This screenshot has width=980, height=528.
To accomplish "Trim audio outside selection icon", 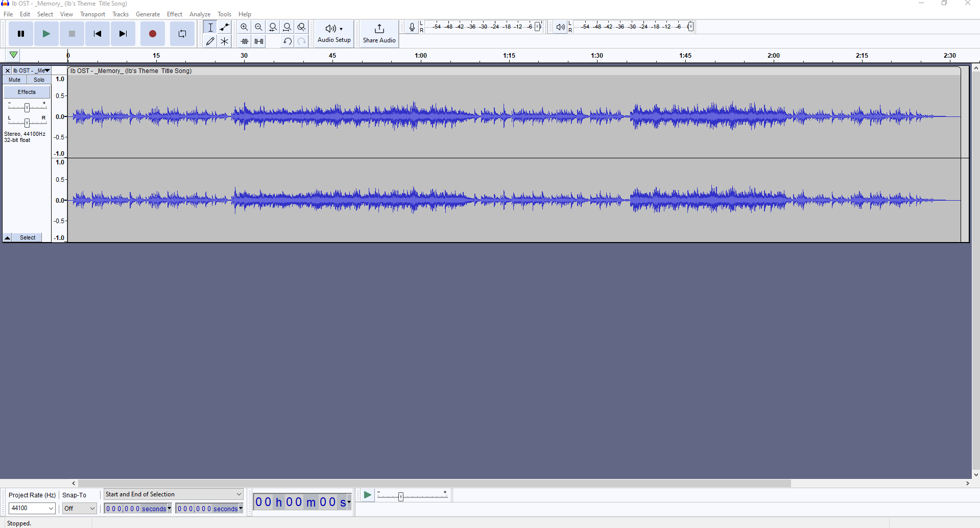I will tap(245, 41).
